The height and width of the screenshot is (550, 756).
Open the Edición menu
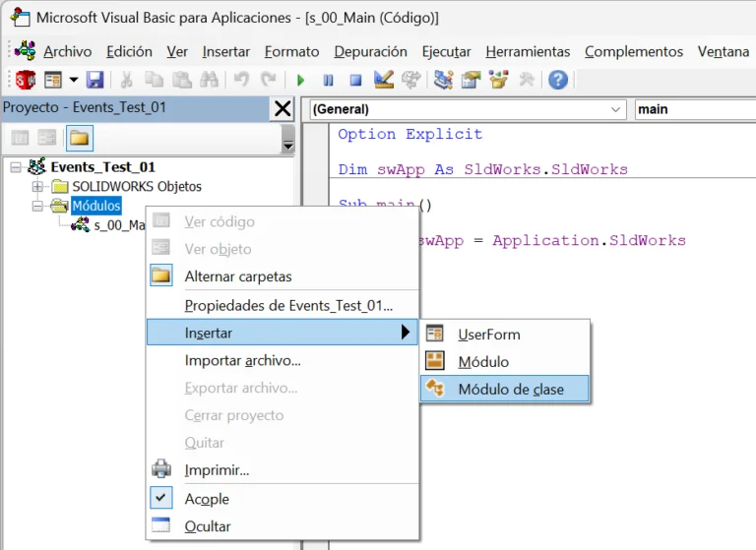[129, 51]
